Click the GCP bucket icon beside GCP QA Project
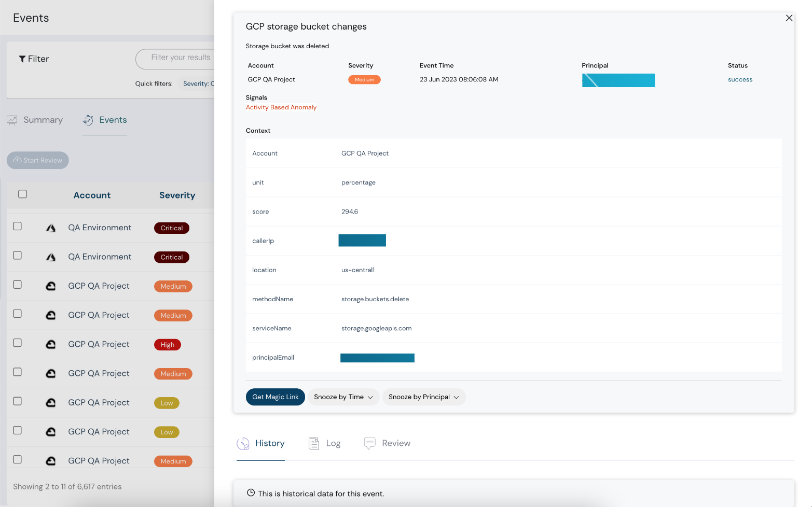 pyautogui.click(x=50, y=286)
